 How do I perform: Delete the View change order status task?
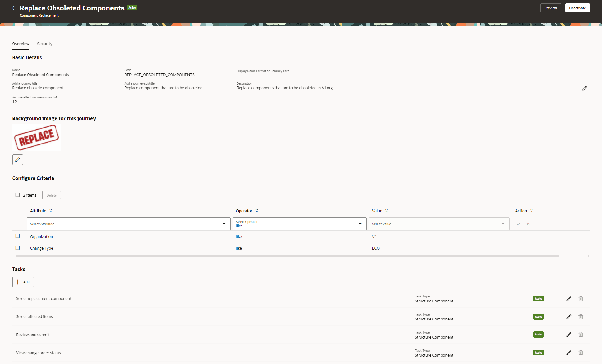(581, 353)
